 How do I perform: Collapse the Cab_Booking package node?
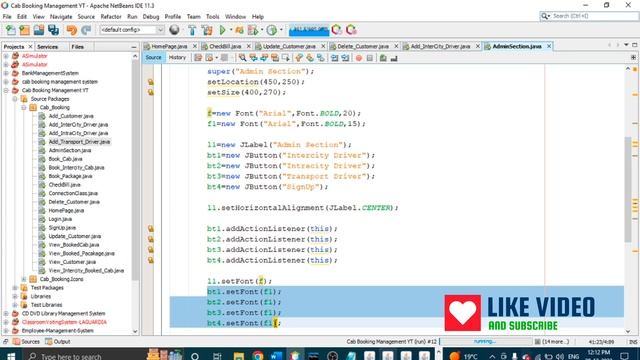pyautogui.click(x=24, y=107)
